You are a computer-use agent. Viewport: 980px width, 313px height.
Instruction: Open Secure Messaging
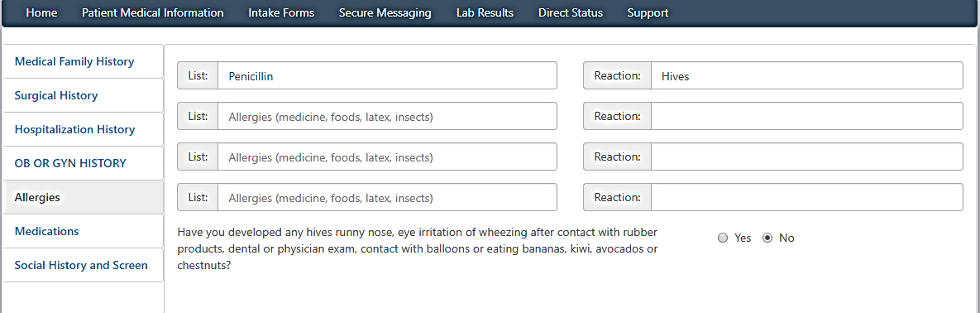point(385,12)
